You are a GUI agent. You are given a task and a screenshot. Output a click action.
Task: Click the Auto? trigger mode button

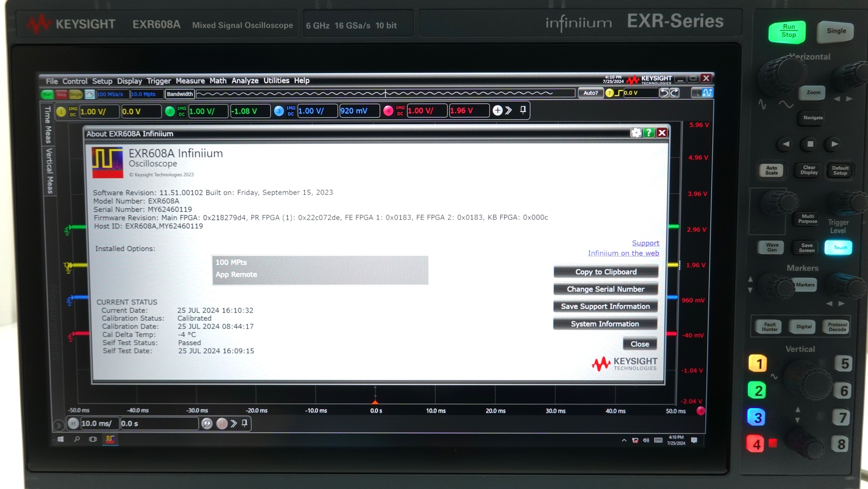tap(590, 93)
